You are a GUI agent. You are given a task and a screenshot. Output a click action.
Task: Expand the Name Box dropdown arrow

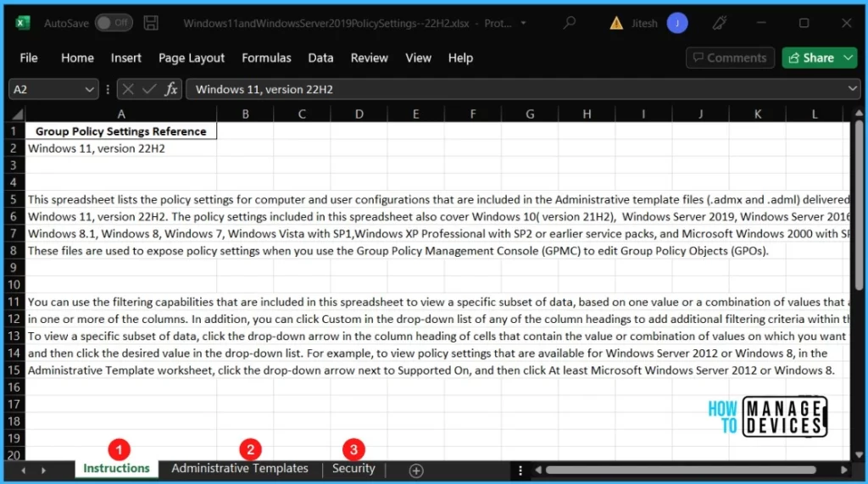(x=90, y=89)
